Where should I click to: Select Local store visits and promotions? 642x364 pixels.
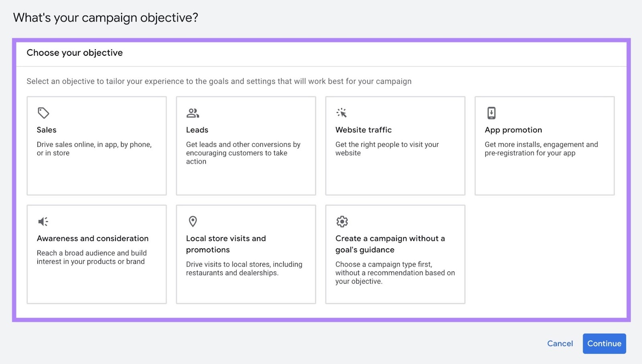(x=246, y=254)
